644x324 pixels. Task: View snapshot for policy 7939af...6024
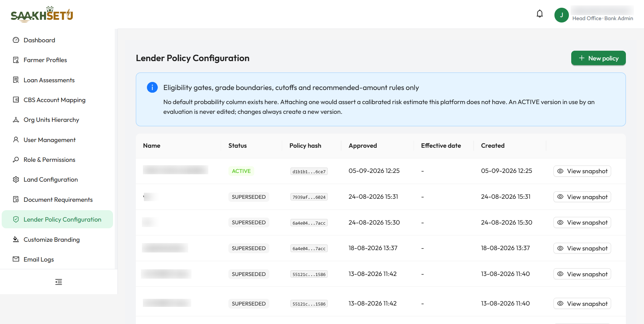tap(582, 197)
